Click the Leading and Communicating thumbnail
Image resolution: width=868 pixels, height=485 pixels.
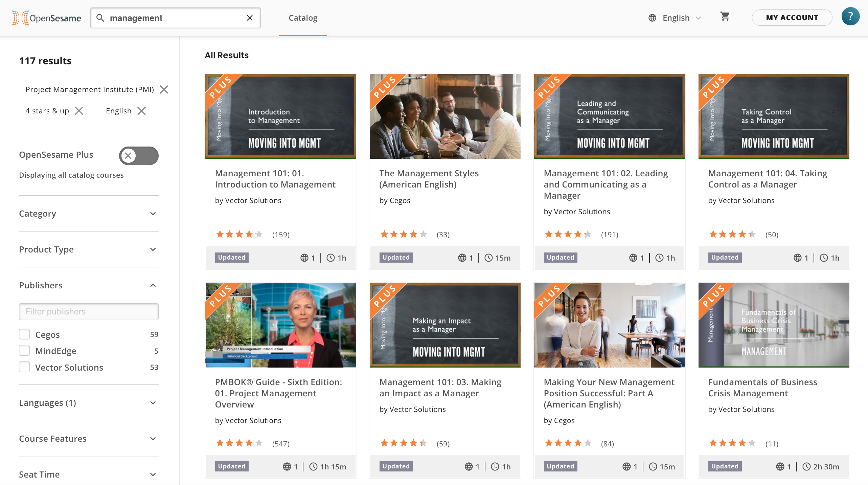click(x=609, y=116)
